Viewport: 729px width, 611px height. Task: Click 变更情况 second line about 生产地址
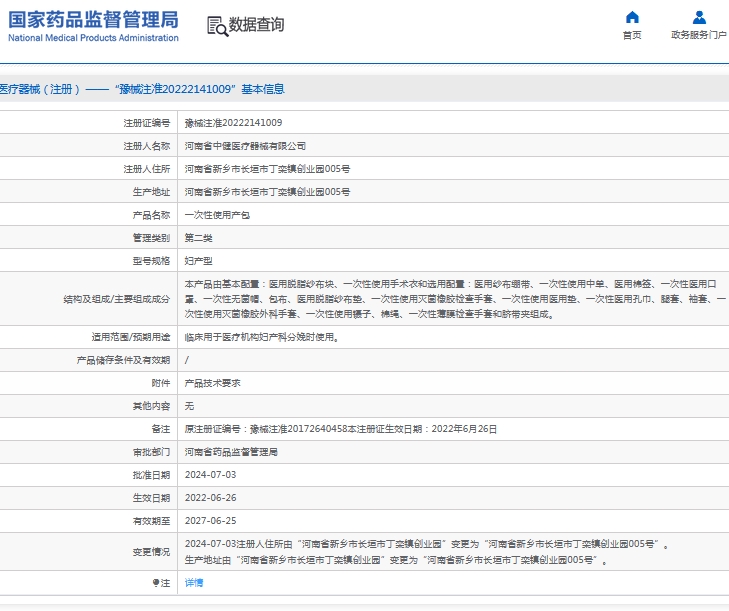pos(396,560)
